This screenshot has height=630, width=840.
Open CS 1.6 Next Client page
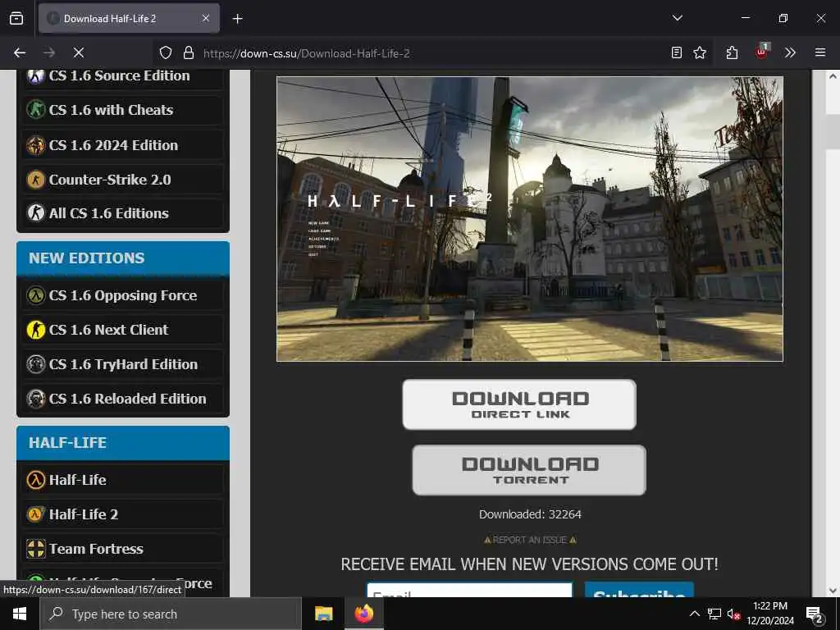tap(123, 330)
